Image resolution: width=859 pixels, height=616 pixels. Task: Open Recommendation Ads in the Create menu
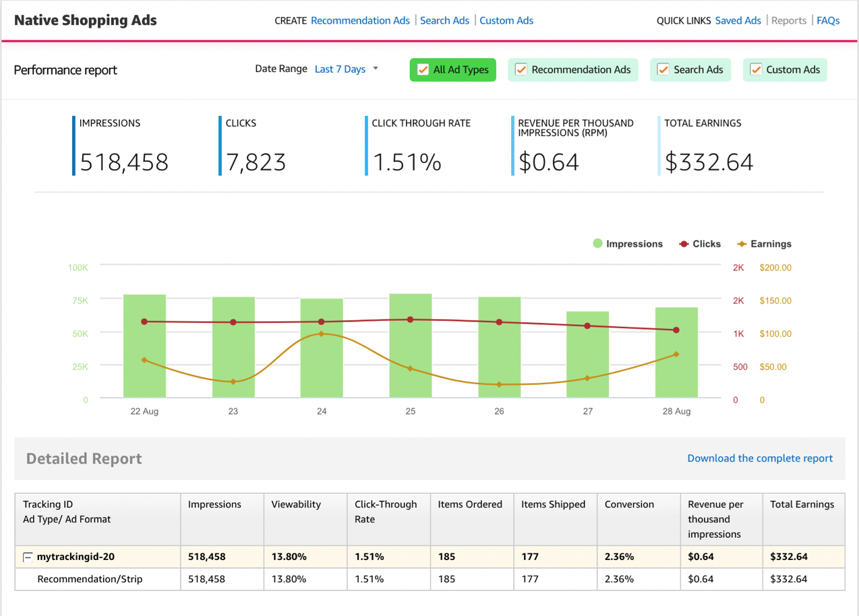tap(360, 21)
